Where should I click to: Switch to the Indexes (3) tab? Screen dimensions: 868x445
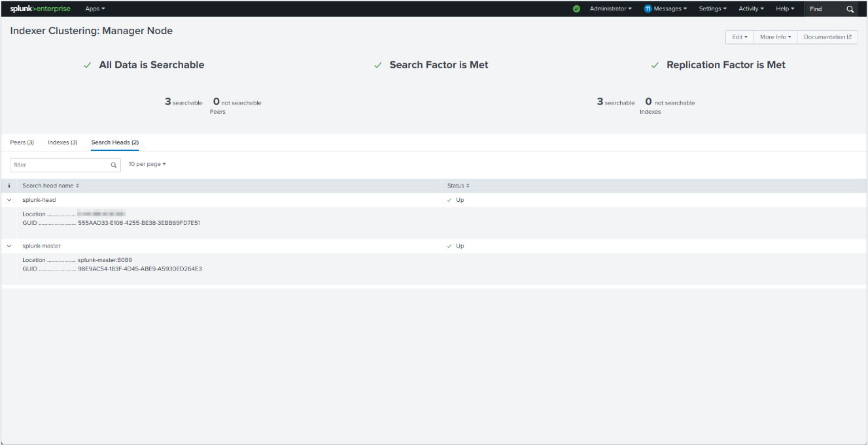pos(63,142)
